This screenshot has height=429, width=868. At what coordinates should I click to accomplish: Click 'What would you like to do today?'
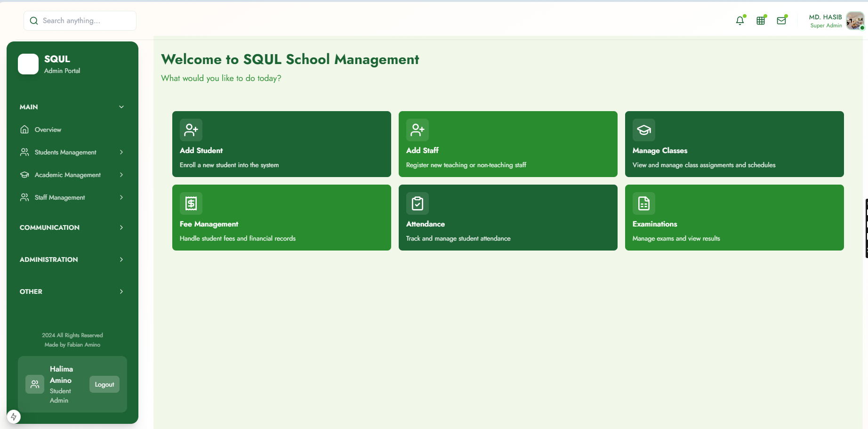[x=221, y=78]
